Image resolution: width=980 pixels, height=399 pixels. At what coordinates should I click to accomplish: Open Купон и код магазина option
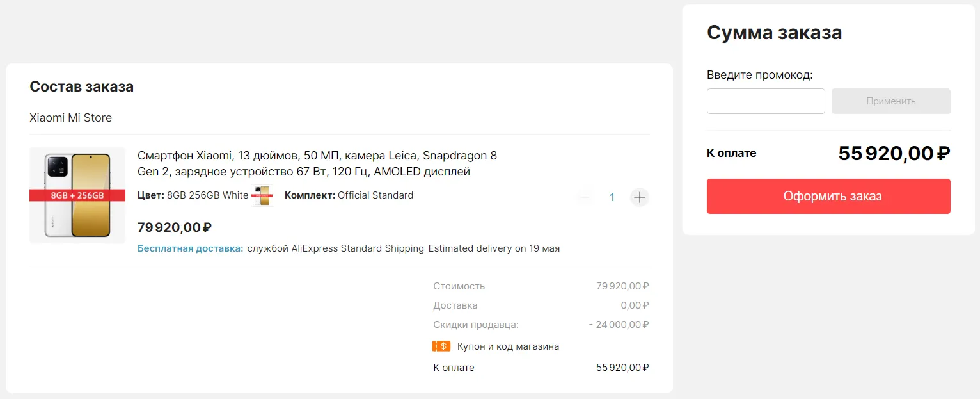pyautogui.click(x=508, y=346)
